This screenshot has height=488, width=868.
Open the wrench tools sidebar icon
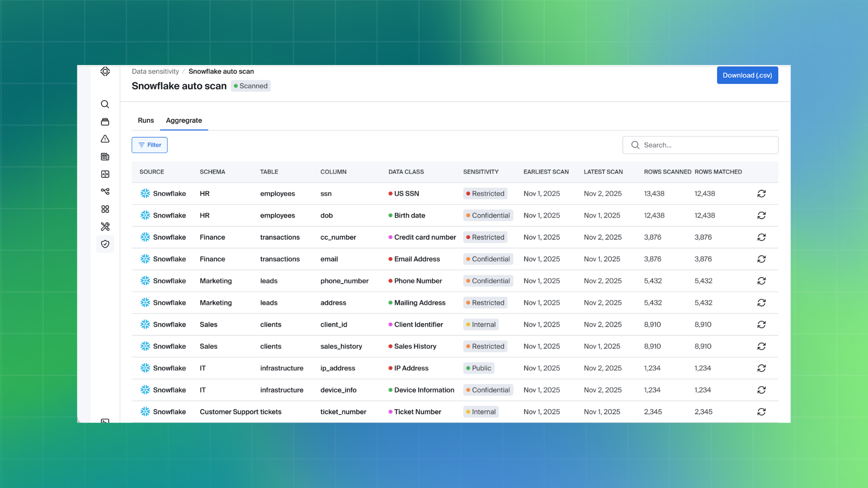105,226
